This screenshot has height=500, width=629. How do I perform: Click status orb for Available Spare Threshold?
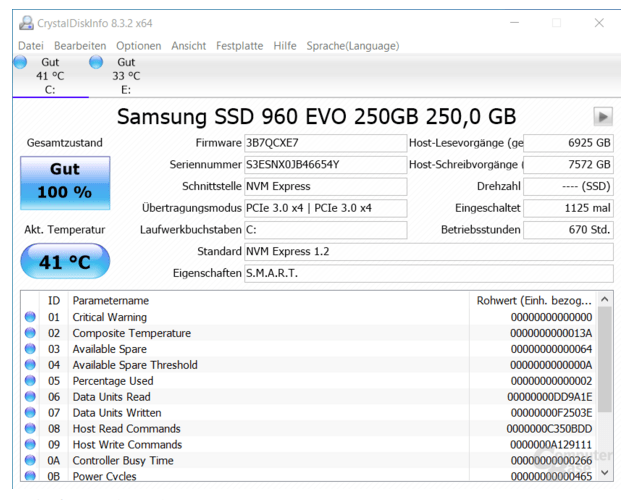(x=30, y=365)
